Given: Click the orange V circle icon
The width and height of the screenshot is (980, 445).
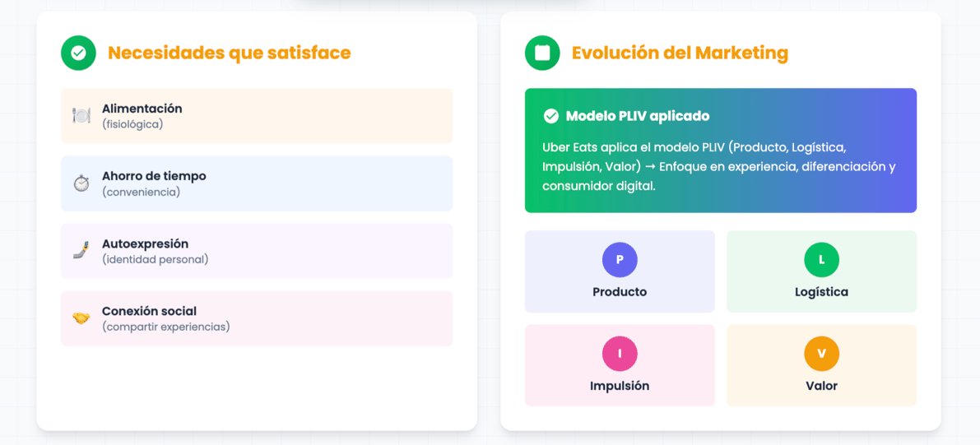Looking at the screenshot, I should tap(821, 354).
